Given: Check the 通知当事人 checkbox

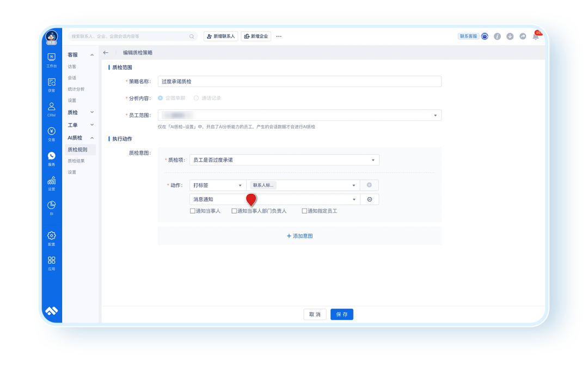Looking at the screenshot, I should pyautogui.click(x=192, y=211).
